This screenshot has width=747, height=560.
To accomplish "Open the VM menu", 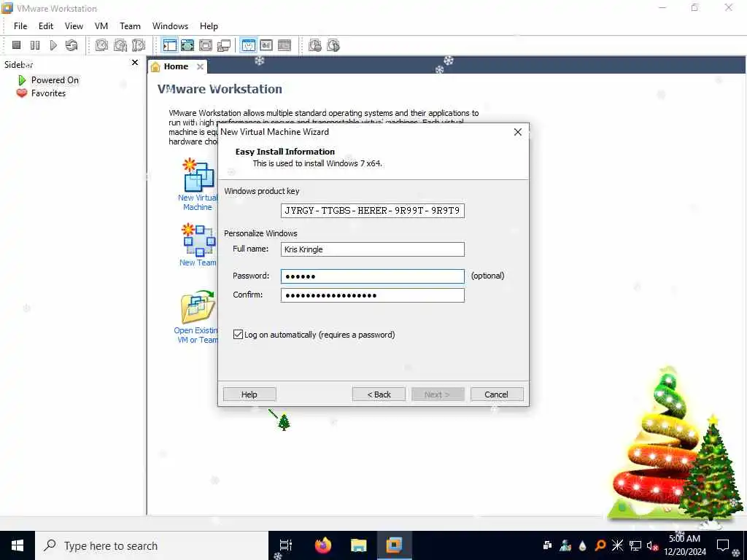I will [x=101, y=26].
